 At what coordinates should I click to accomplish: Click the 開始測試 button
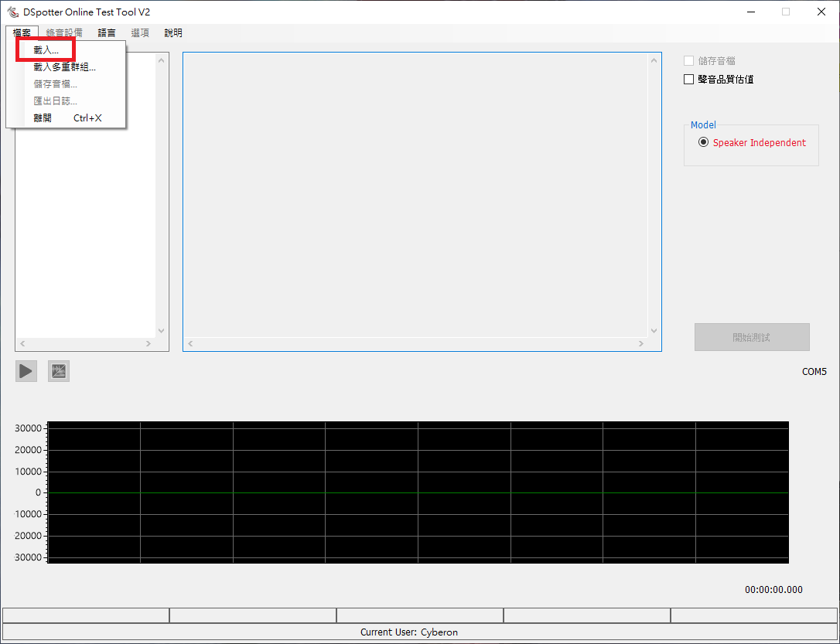coord(751,337)
